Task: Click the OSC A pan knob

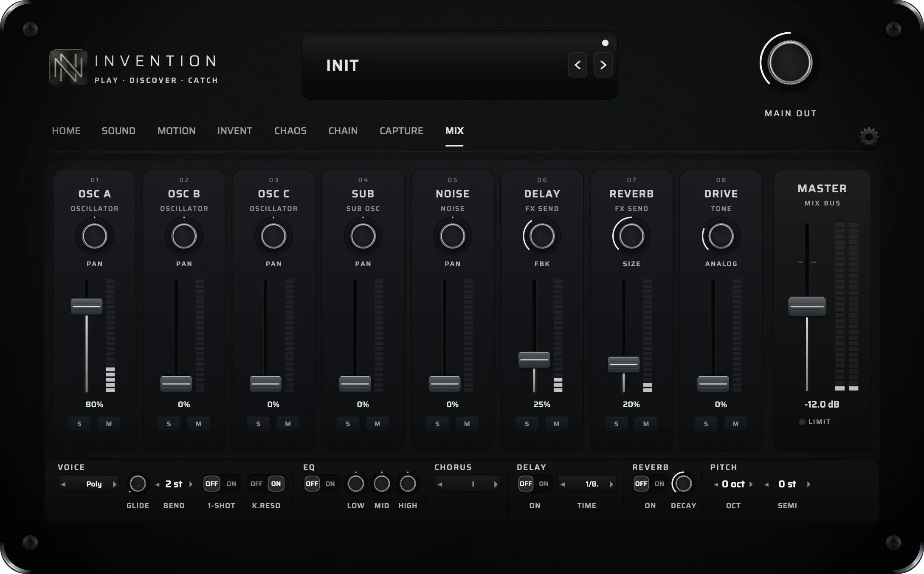Action: pos(94,236)
